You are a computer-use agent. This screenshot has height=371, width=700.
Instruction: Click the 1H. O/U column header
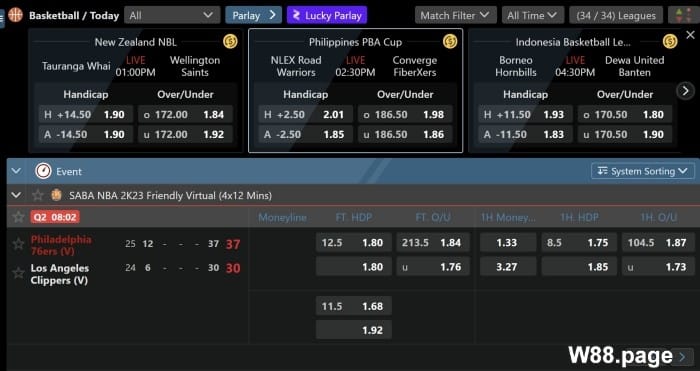tap(658, 217)
